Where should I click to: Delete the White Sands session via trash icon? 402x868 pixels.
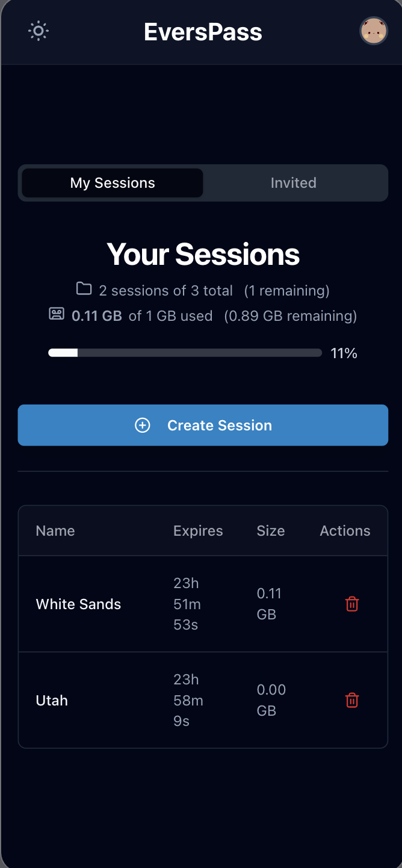352,604
